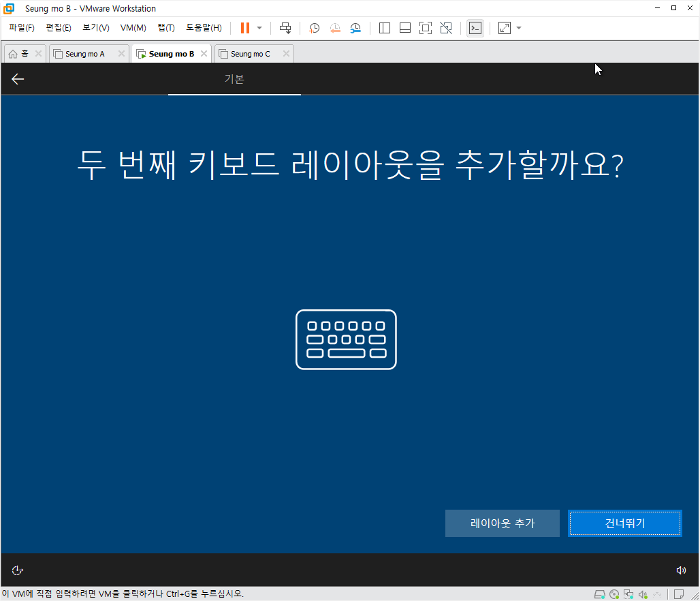Open the snapshot manager
Image resolution: width=700 pixels, height=601 pixels.
[355, 28]
